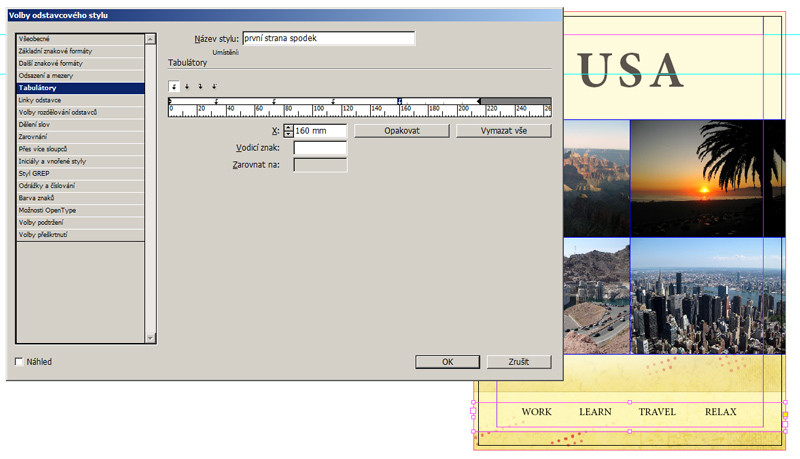Click the selected tab stop at 160 mm
This screenshot has height=459, width=800.
pyautogui.click(x=400, y=101)
